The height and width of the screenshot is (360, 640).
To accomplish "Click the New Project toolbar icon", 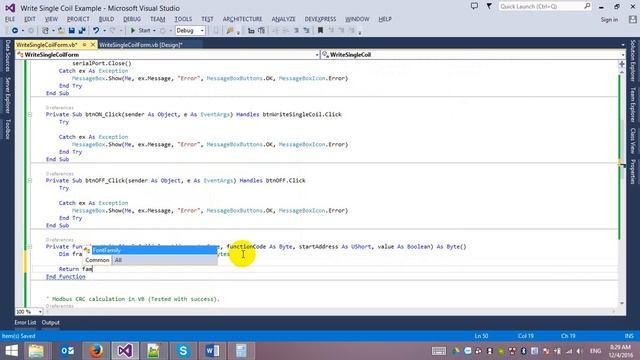I will pos(45,31).
